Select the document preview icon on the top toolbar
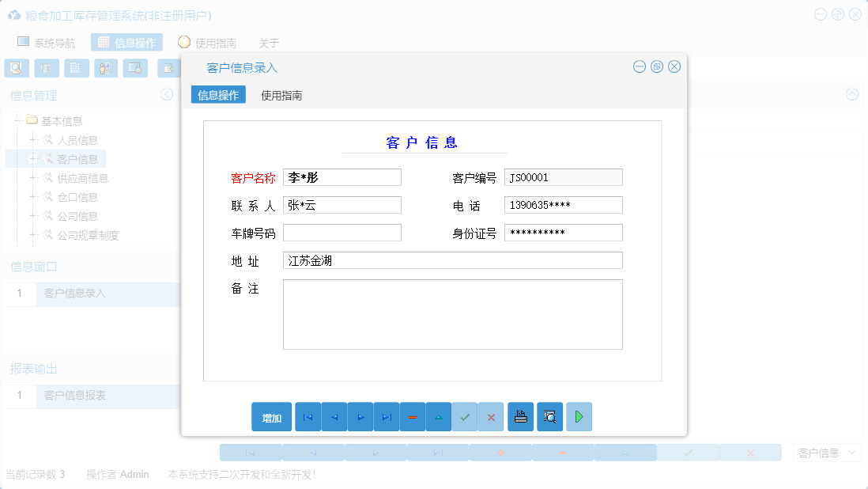Screen dimensions: 868x489 point(76,68)
